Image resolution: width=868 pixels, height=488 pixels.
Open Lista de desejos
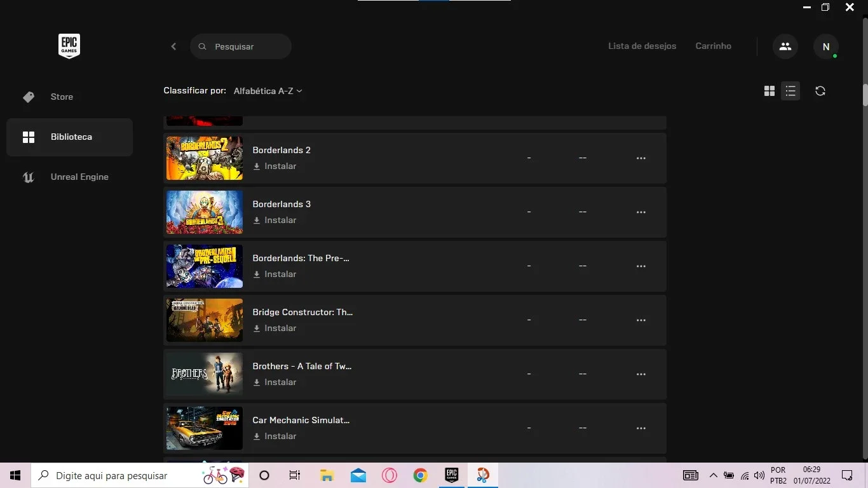point(642,46)
